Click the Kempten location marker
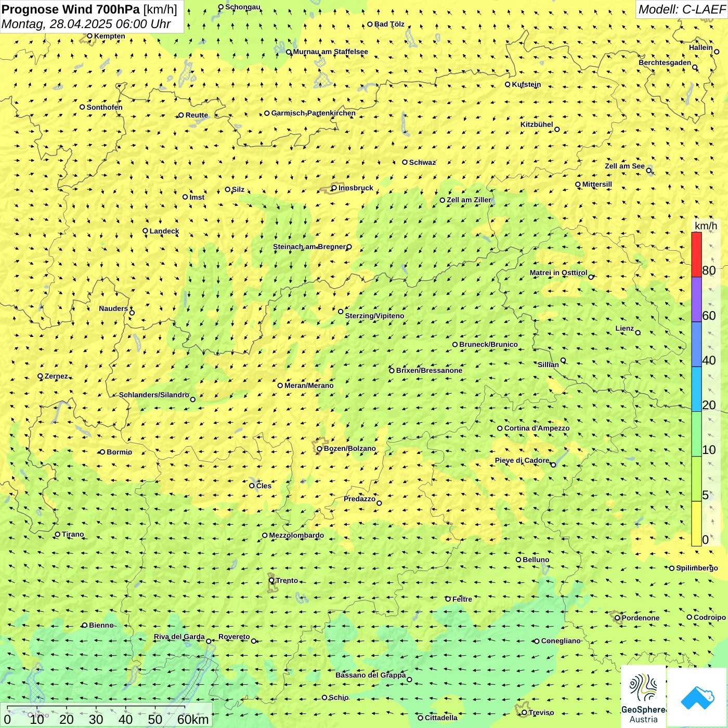The width and height of the screenshot is (728, 728). 89,36
